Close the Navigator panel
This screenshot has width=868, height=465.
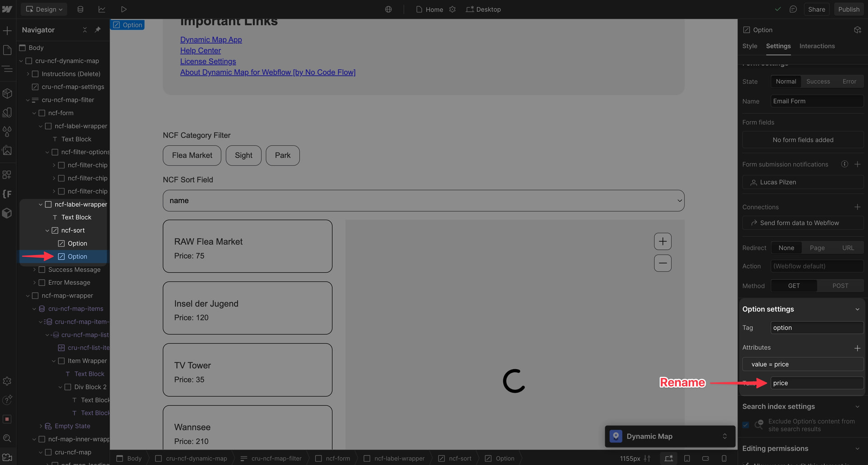click(x=85, y=30)
